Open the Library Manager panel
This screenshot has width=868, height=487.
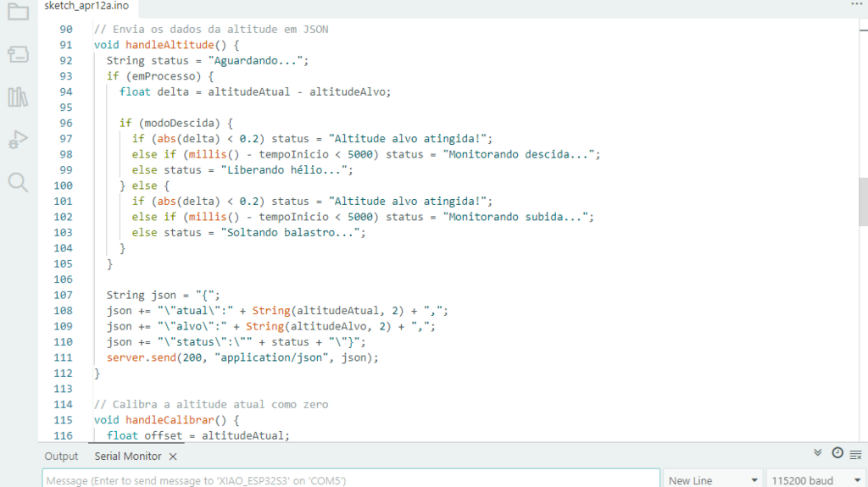point(18,97)
